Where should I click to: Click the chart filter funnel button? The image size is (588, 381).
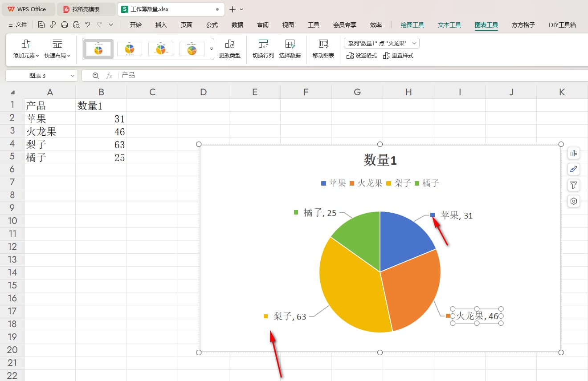click(574, 185)
